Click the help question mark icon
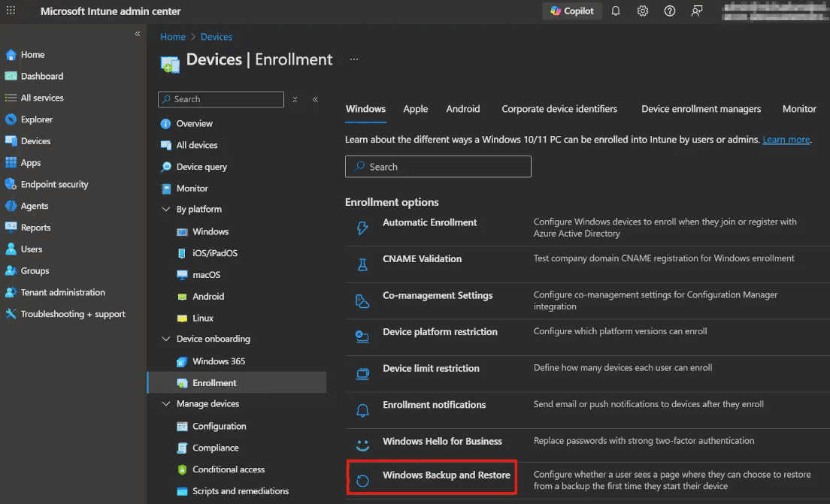The height and width of the screenshot is (504, 830). 670,11
